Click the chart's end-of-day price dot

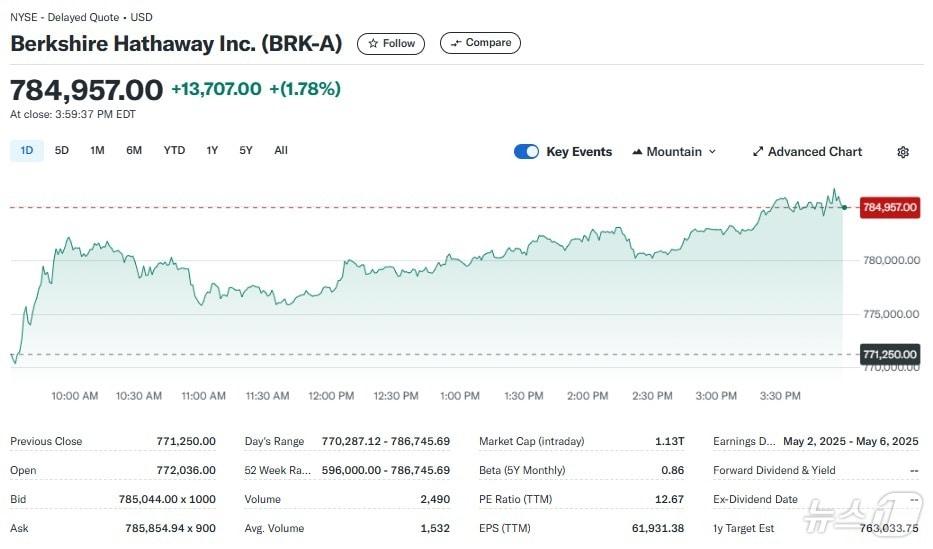point(845,207)
